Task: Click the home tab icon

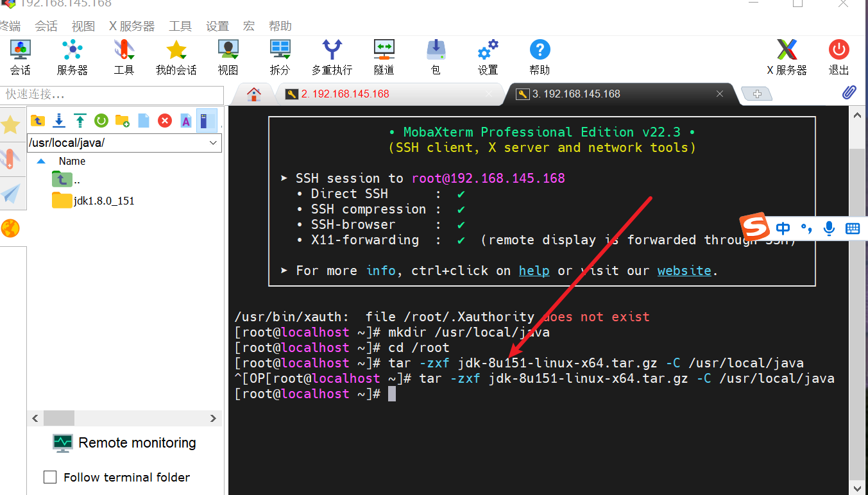Action: pos(254,94)
